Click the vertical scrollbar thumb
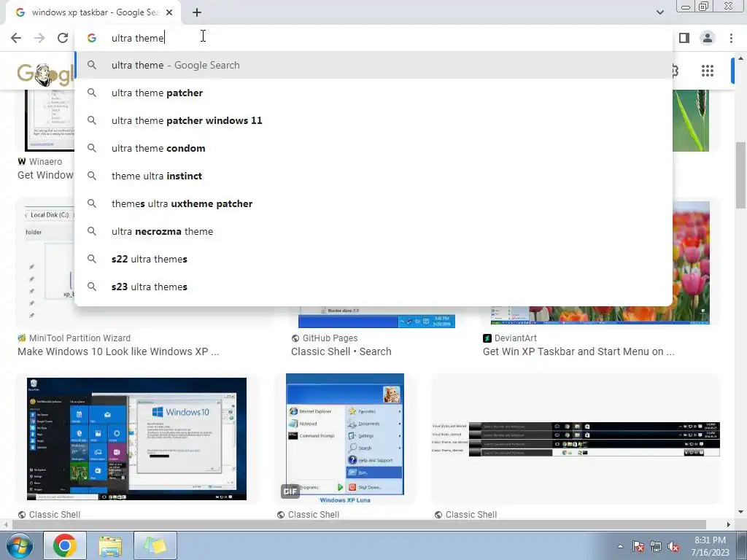This screenshot has height=560, width=747. point(740,175)
